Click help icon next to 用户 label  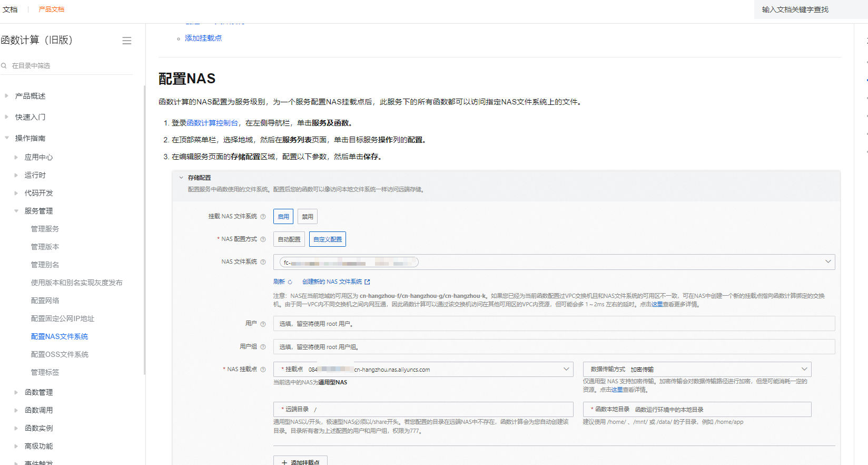point(263,324)
